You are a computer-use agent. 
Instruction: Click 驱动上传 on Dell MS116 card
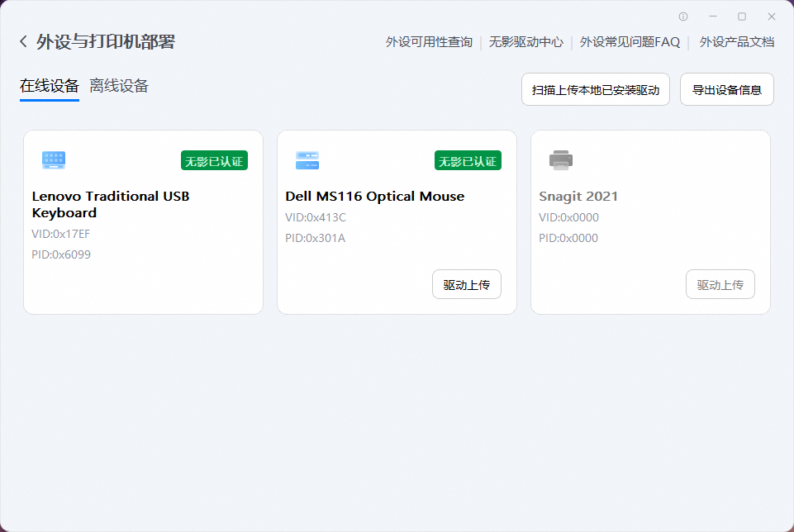tap(466, 284)
